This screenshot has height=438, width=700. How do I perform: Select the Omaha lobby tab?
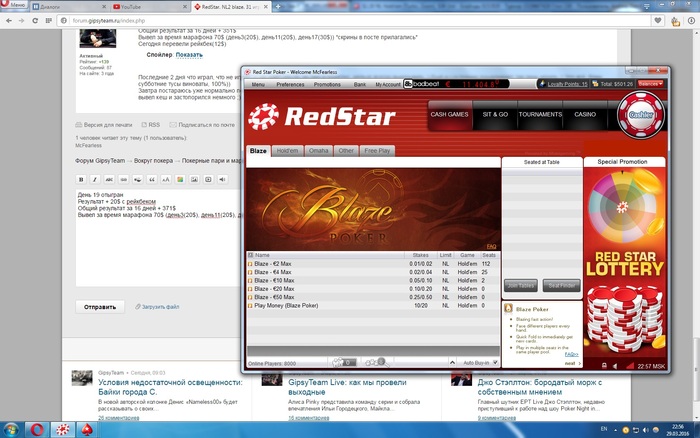[x=318, y=151]
